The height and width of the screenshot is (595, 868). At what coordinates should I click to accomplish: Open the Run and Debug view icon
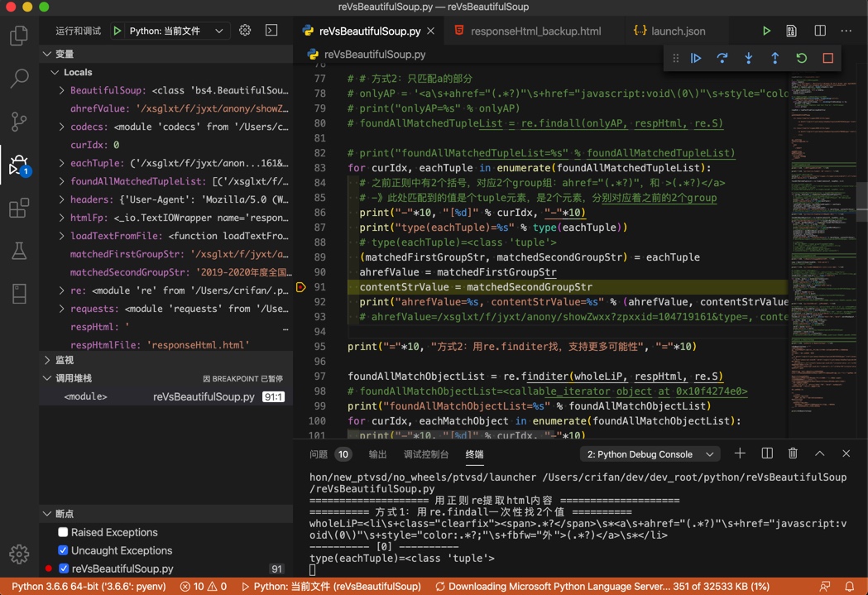(19, 165)
